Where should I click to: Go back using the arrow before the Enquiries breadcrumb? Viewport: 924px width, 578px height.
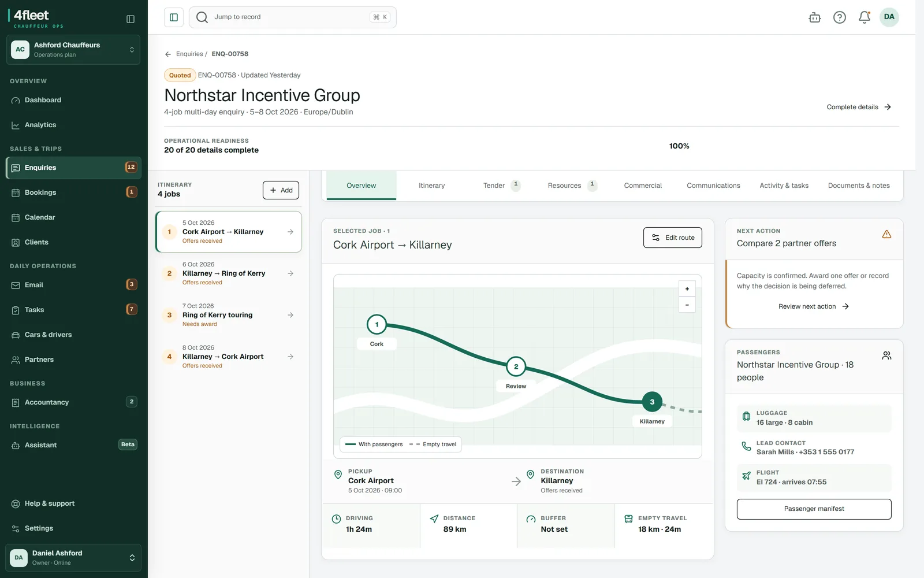click(168, 54)
